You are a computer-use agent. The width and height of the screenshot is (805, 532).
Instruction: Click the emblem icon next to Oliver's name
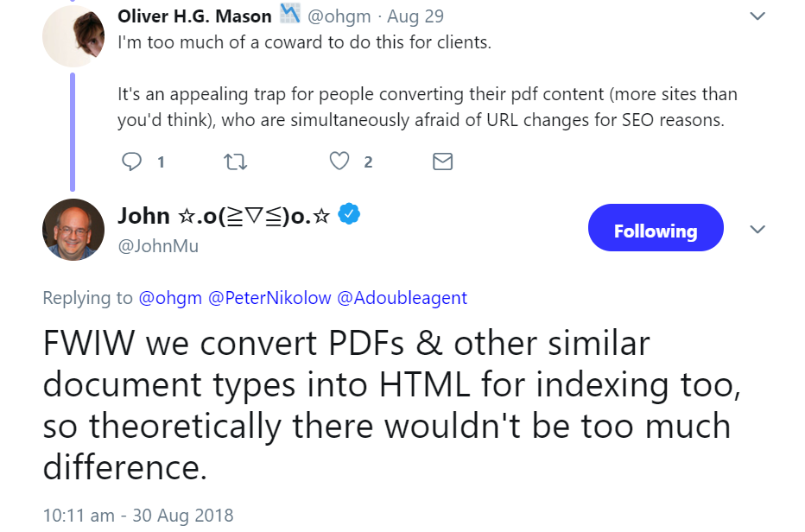(288, 15)
